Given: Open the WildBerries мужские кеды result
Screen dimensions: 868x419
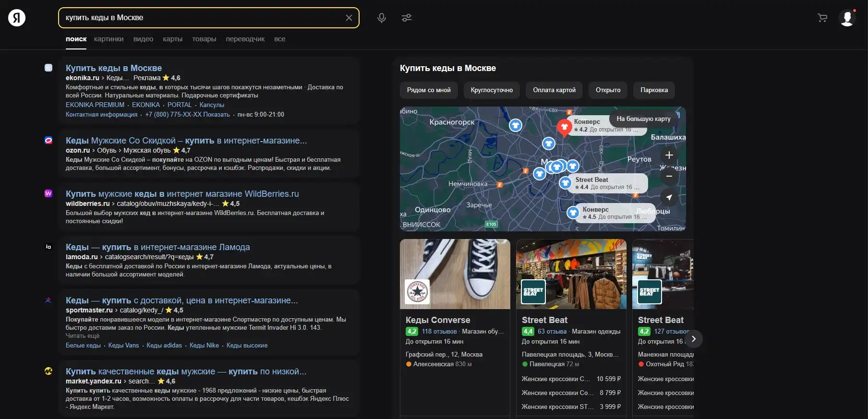Looking at the screenshot, I should [182, 194].
